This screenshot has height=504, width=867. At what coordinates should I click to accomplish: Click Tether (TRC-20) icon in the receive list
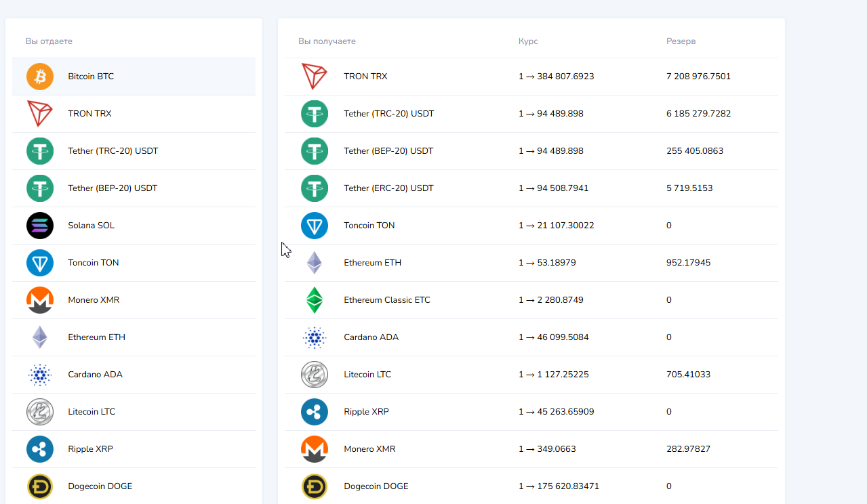pos(315,114)
